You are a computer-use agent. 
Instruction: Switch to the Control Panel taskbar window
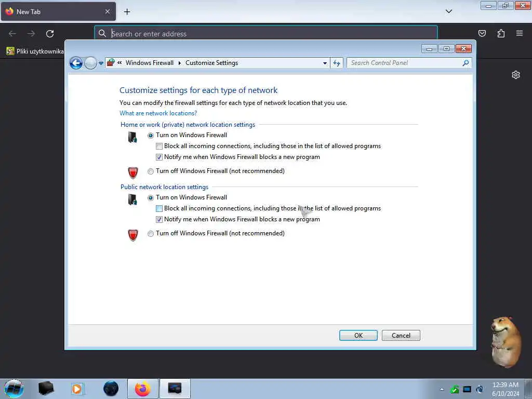175,389
